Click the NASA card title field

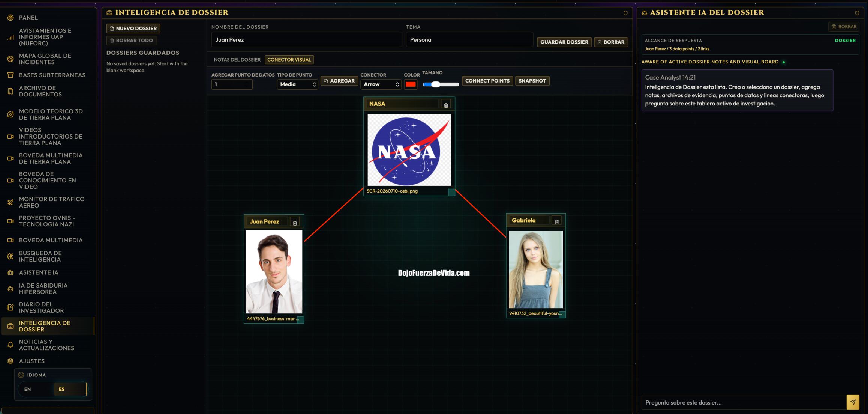402,104
